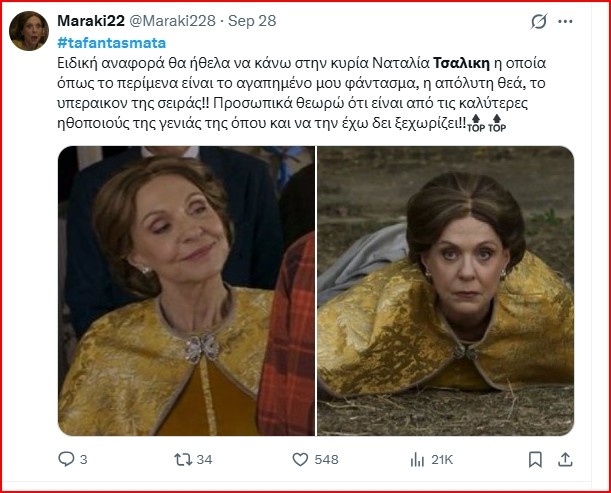Click the share upload arrow icon

click(565, 459)
